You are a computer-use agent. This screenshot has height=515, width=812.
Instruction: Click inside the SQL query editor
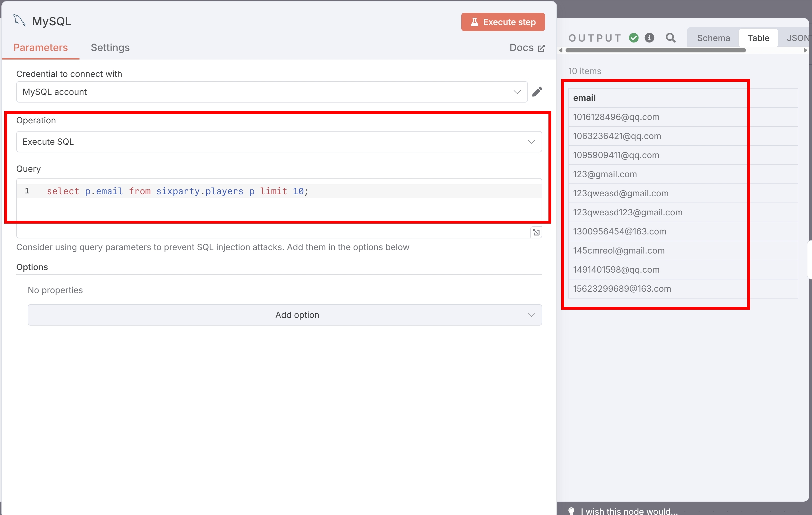coord(279,208)
